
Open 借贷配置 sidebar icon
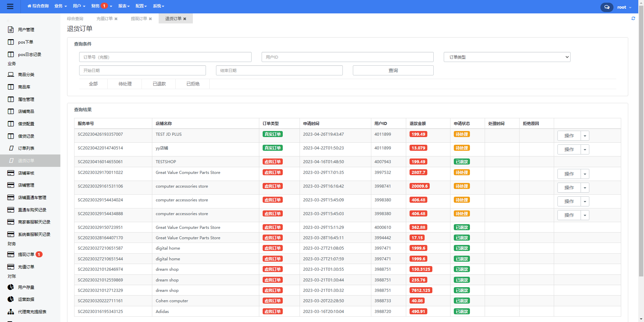pyautogui.click(x=11, y=124)
